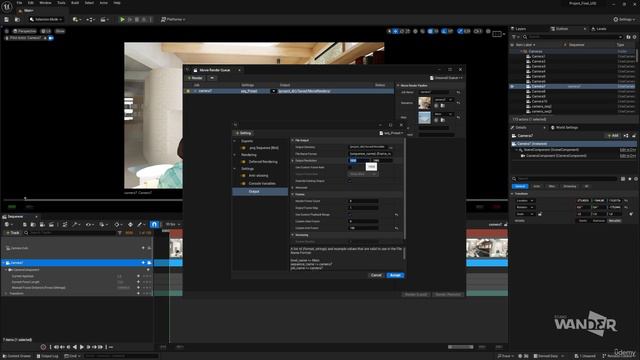Click the Setting add button in the settings dialog
Screen dimensions: 640x360
pyautogui.click(x=244, y=133)
